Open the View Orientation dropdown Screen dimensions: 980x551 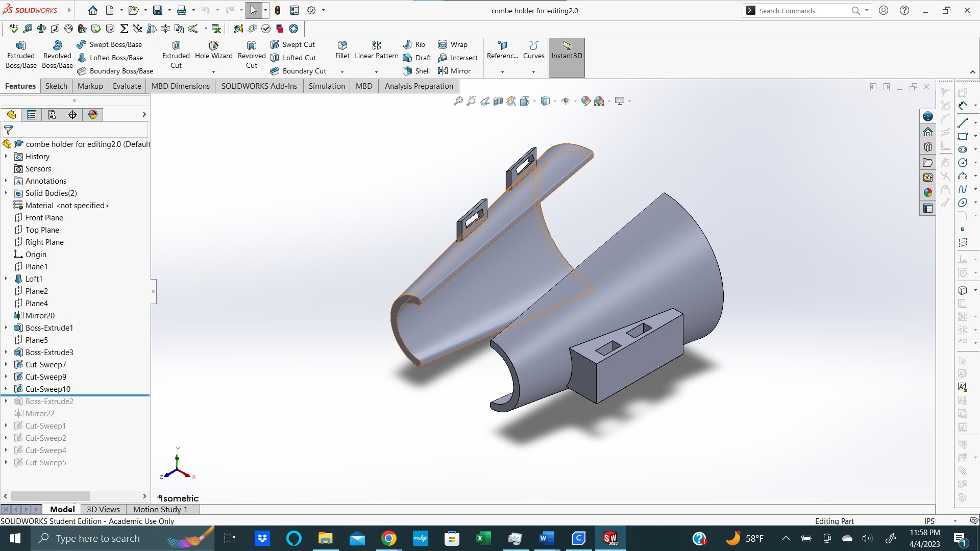(534, 101)
